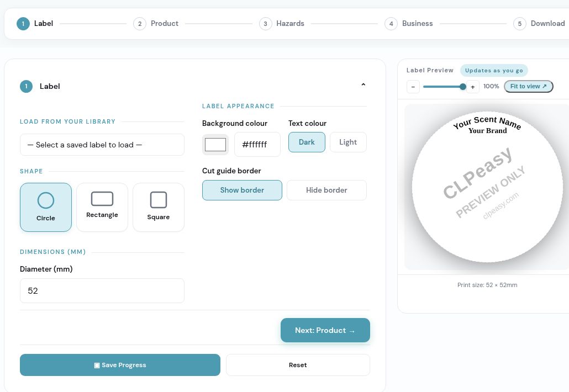The height and width of the screenshot is (392, 569).
Task: Click the 100% zoom value
Action: tap(491, 86)
